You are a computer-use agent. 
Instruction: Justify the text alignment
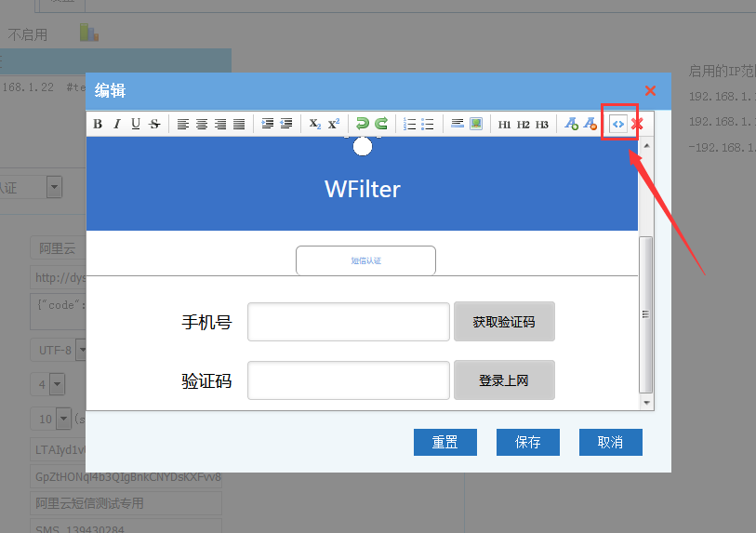tap(239, 124)
